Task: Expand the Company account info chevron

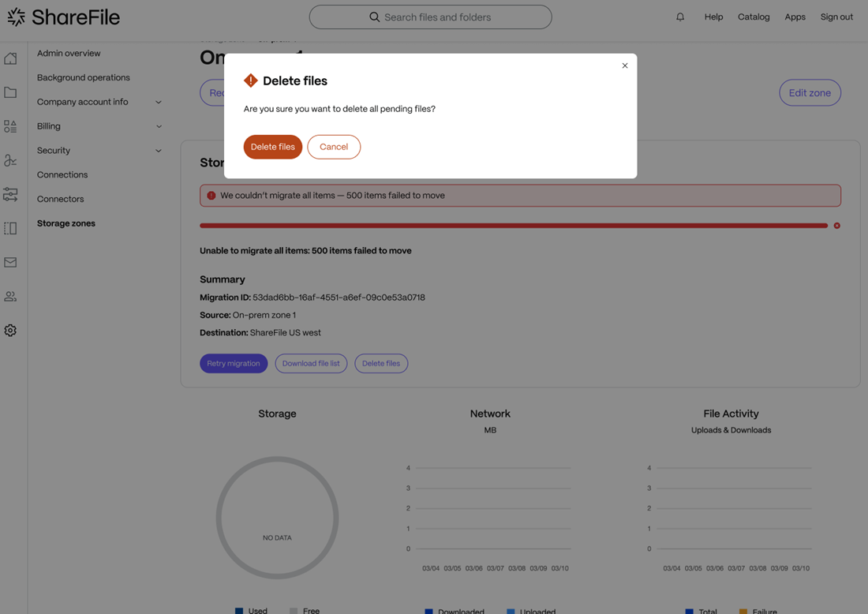Action: tap(159, 102)
